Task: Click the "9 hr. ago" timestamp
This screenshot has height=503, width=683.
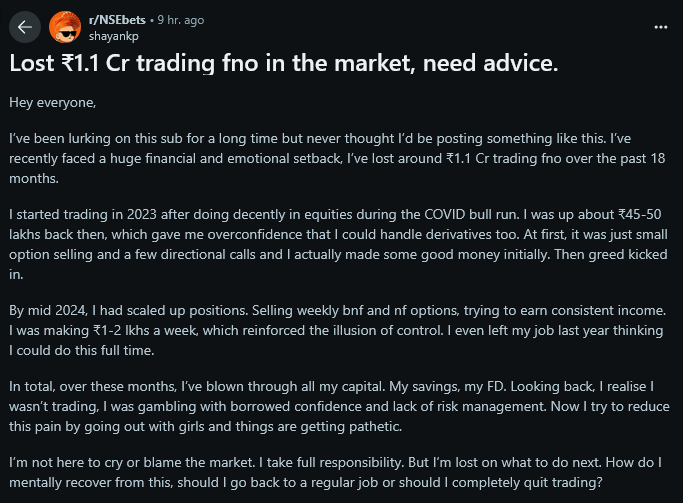Action: pos(181,18)
